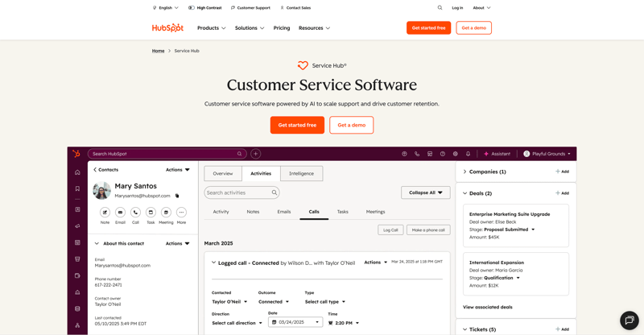Collapse the Deals (2) section
The image size is (644, 335).
[465, 193]
